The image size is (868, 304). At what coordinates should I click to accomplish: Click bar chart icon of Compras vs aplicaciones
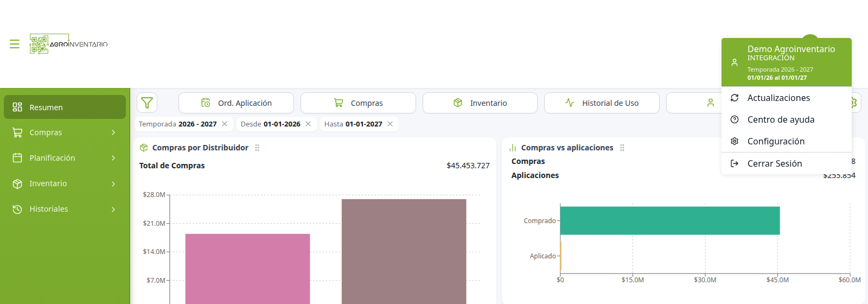click(x=513, y=148)
